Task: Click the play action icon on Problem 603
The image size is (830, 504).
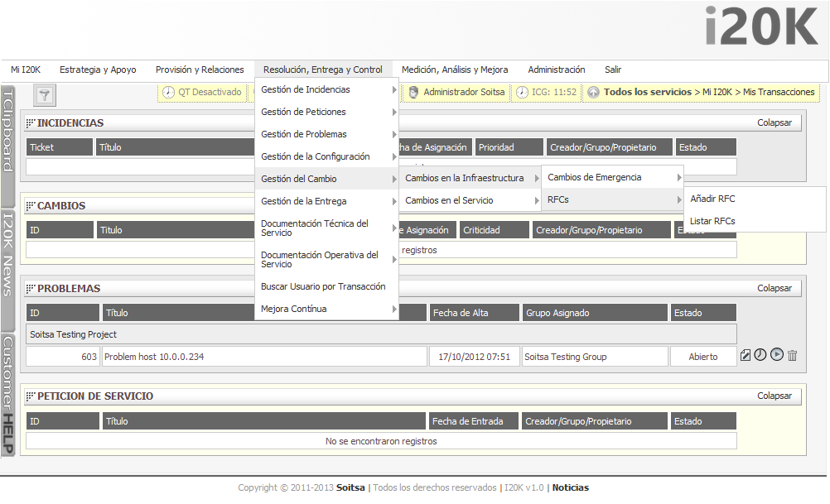Action: point(776,355)
